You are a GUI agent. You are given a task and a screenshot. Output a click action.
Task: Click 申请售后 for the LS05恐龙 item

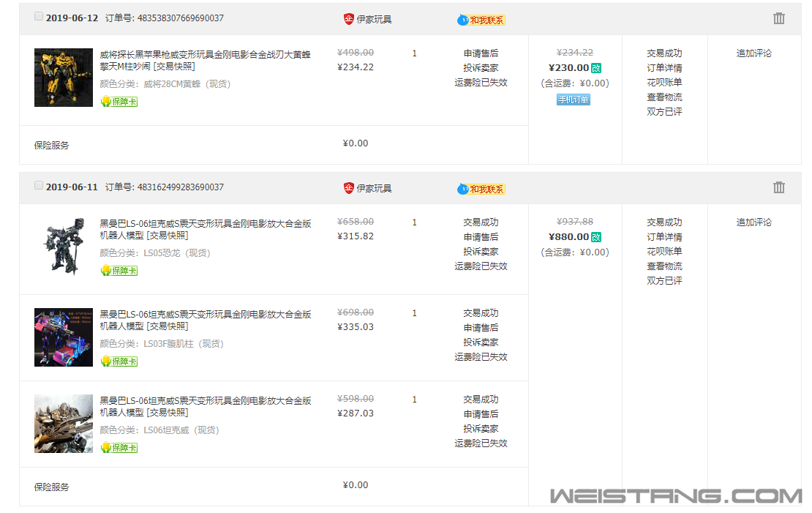pos(481,237)
